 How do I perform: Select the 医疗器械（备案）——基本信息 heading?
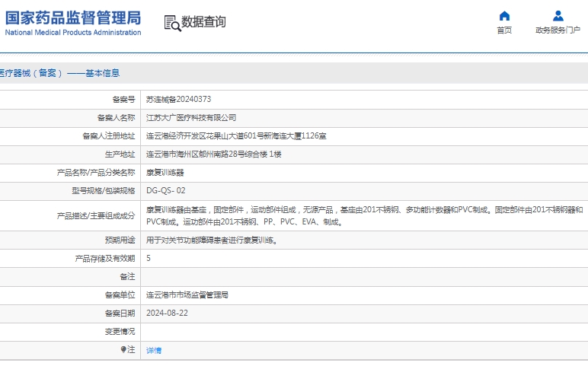point(59,73)
